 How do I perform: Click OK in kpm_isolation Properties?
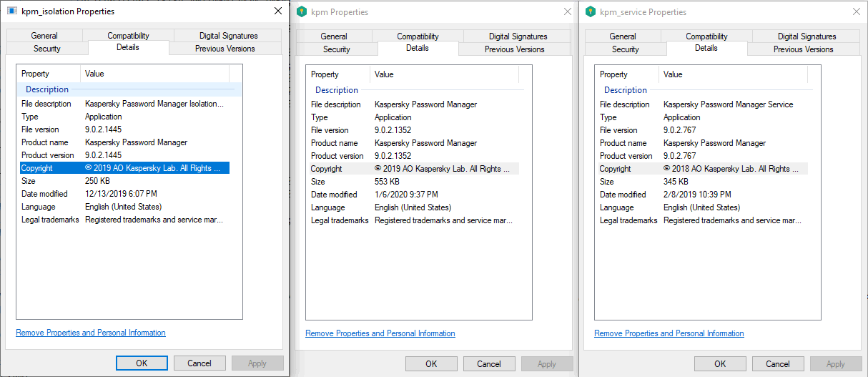pos(142,363)
